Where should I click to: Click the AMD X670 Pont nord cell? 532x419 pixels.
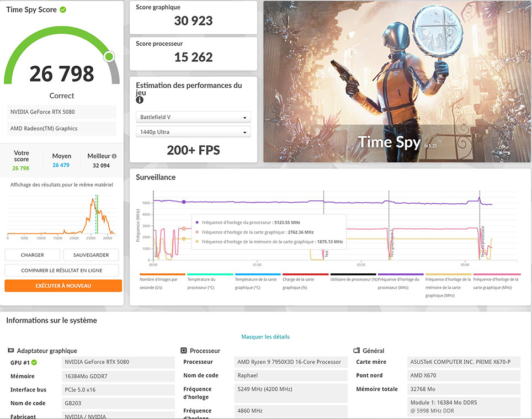point(464,375)
